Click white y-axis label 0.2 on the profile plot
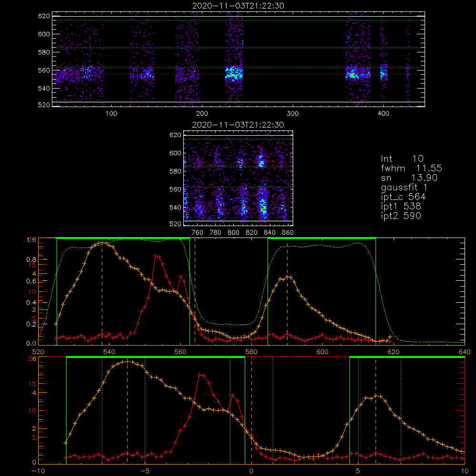Screen dimensions: 476x476 32,324
